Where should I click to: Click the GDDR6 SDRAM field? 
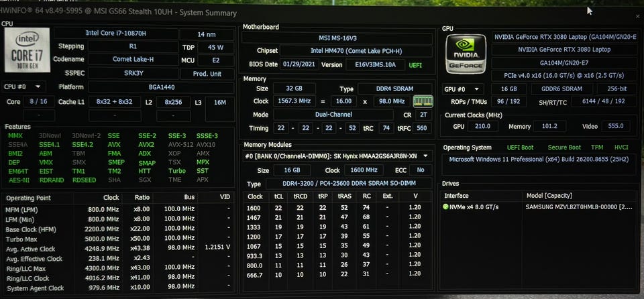click(x=561, y=89)
